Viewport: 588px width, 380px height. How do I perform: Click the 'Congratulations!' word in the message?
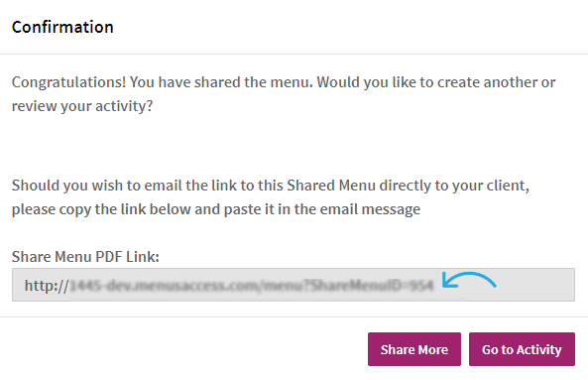point(68,82)
